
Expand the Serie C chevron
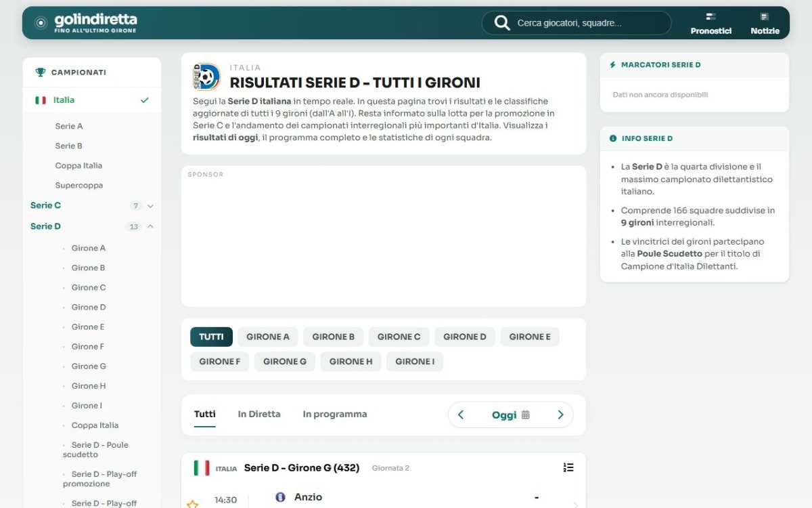click(x=150, y=206)
